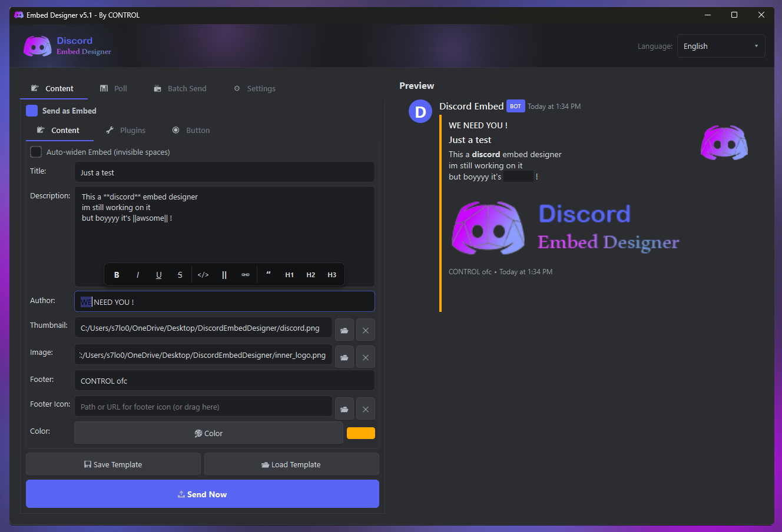The image size is (782, 532).
Task: Add spoiler tags with the || icon
Action: tap(224, 275)
